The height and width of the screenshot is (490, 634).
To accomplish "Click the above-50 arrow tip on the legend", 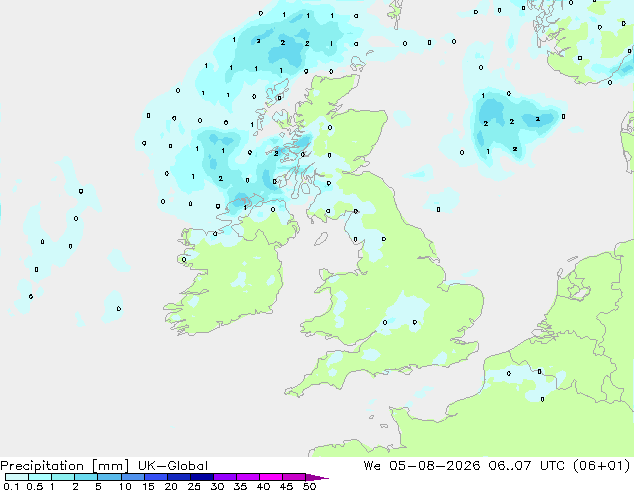I will 317,477.
